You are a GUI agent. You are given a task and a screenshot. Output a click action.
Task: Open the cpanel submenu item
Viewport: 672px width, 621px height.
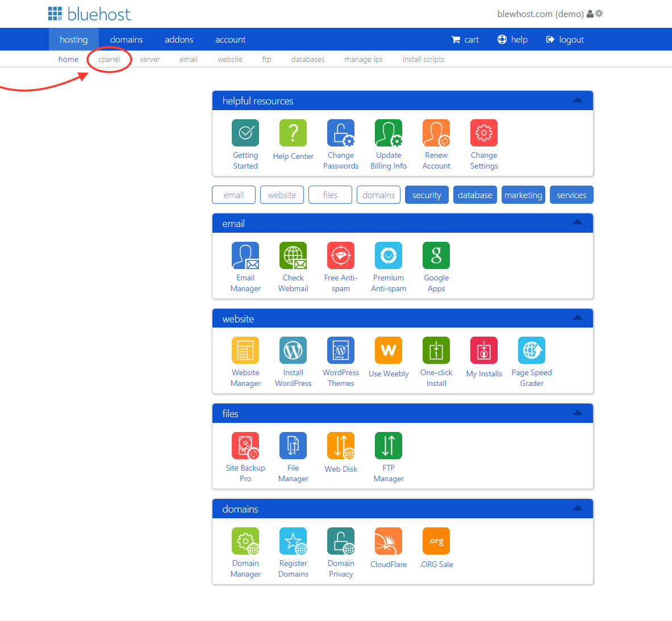point(109,59)
